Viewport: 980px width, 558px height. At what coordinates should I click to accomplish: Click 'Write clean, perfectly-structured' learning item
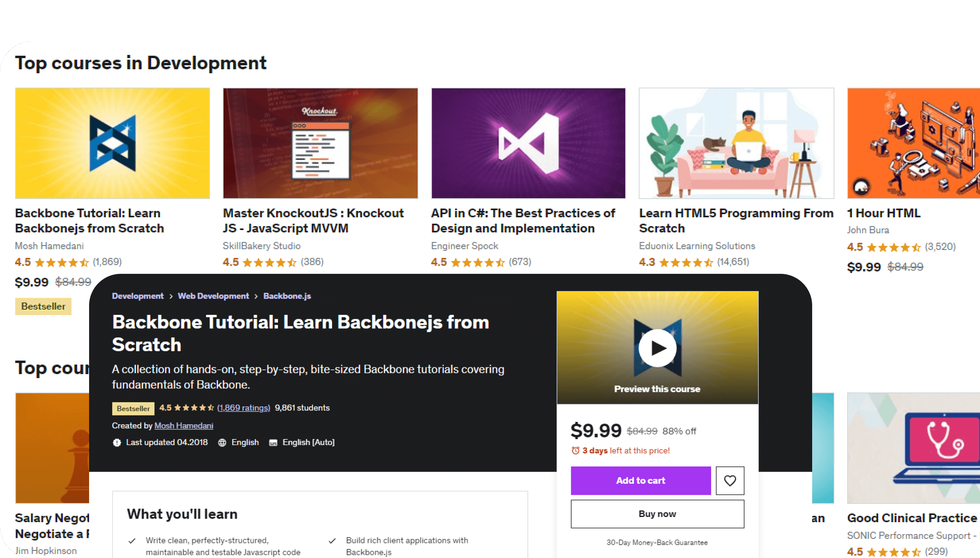coord(223,546)
